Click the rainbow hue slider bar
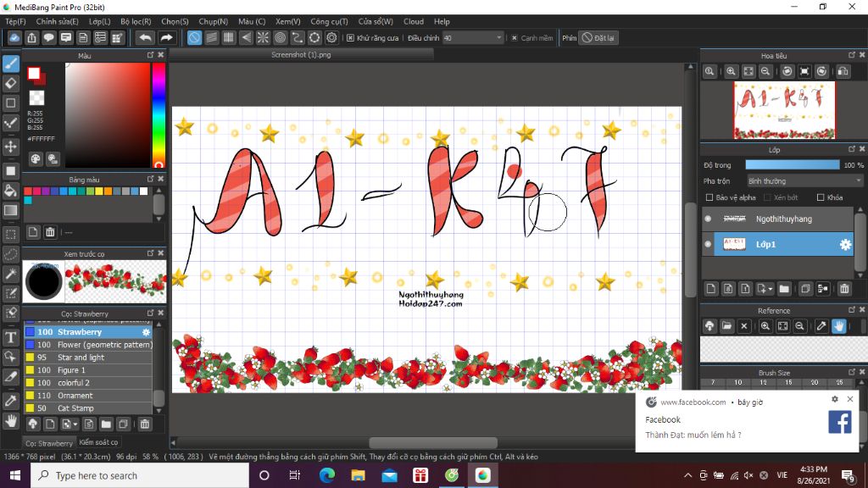The image size is (868, 488). click(x=159, y=115)
